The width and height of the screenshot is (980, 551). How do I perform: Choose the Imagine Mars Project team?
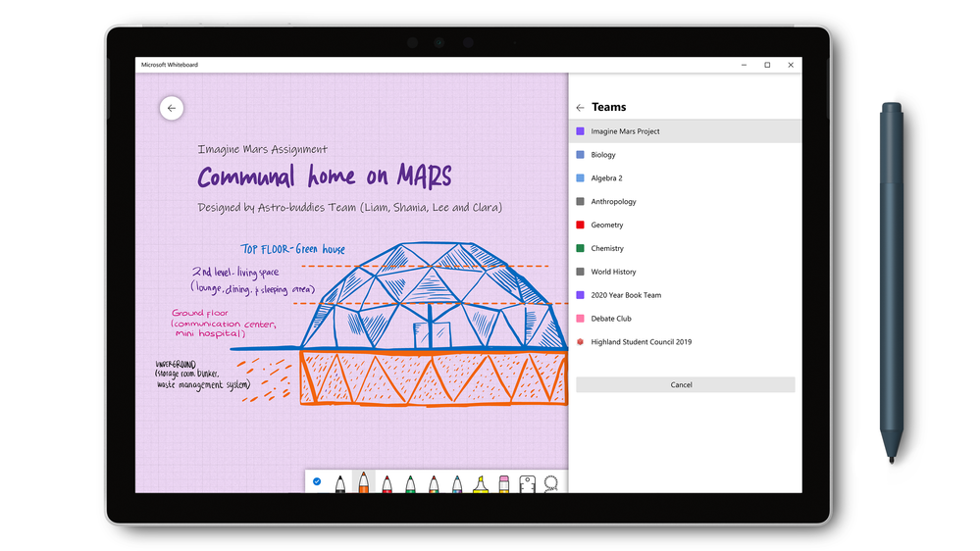[x=685, y=131]
